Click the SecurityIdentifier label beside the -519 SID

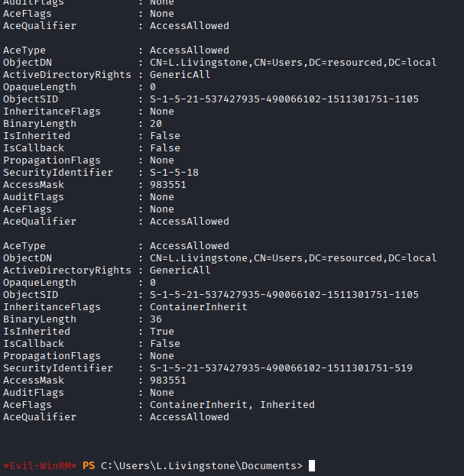pyautogui.click(x=58, y=368)
